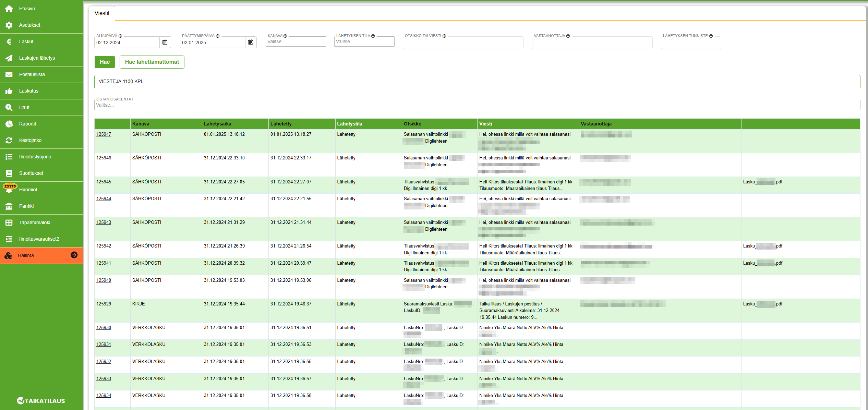868x410 pixels.
Task: Click the Vastaanottaja filter input field
Action: click(592, 43)
